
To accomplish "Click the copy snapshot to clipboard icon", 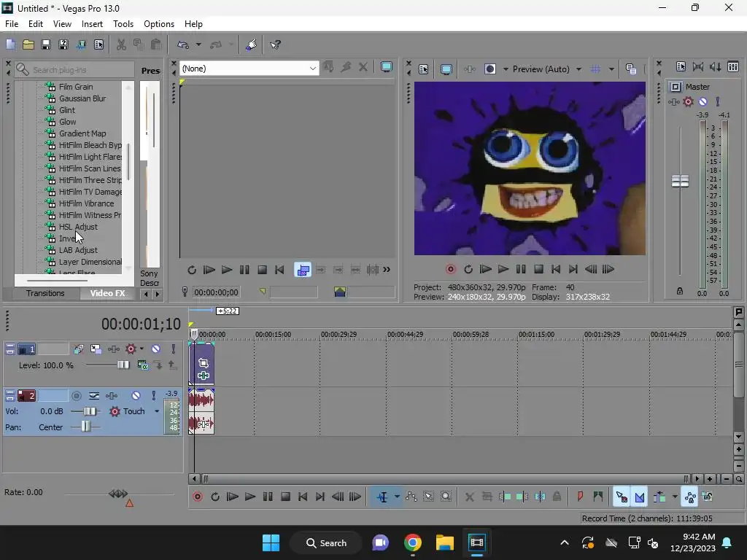I will 631,69.
